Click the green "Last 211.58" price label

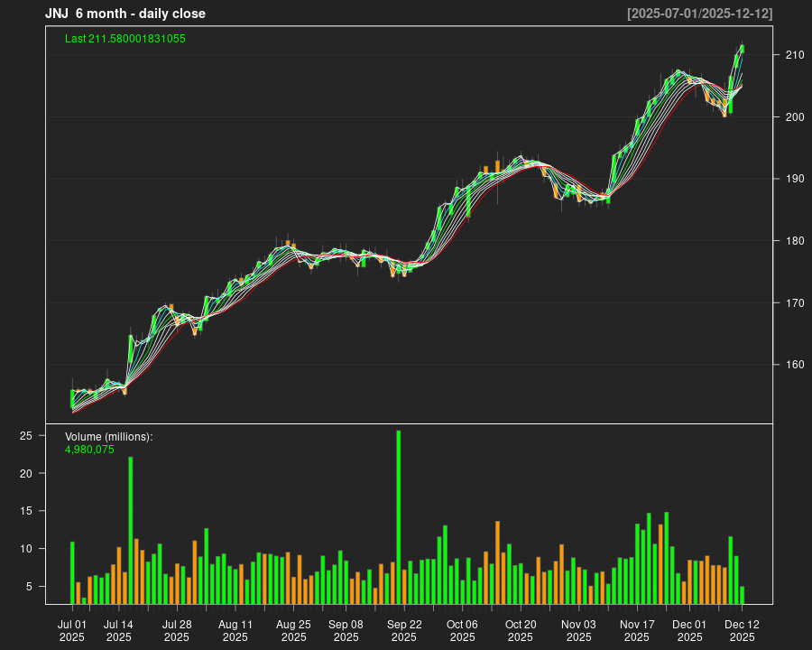[125, 39]
